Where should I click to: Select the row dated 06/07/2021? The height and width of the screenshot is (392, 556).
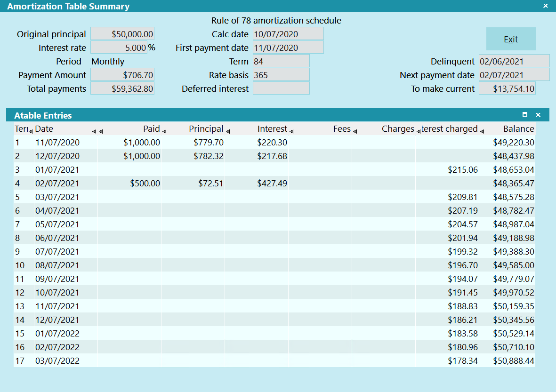[x=274, y=238]
